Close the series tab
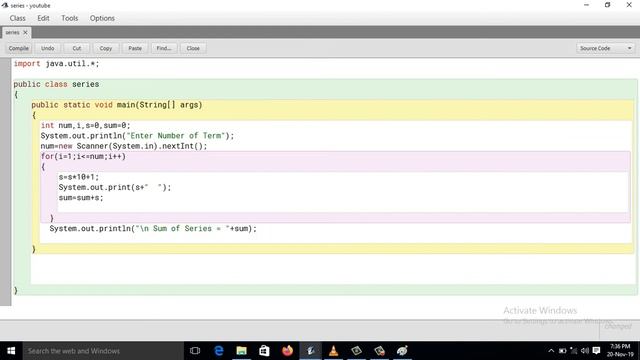This screenshot has height=360, width=640. [x=25, y=32]
